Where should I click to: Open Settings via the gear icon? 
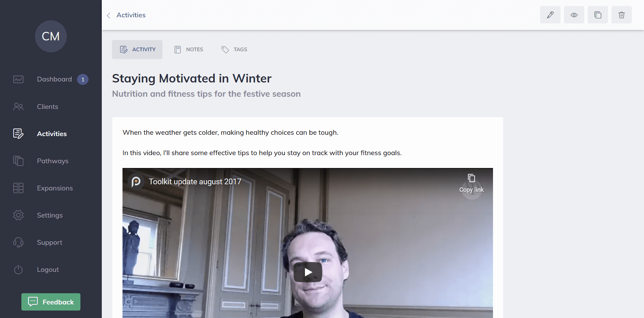pos(18,215)
